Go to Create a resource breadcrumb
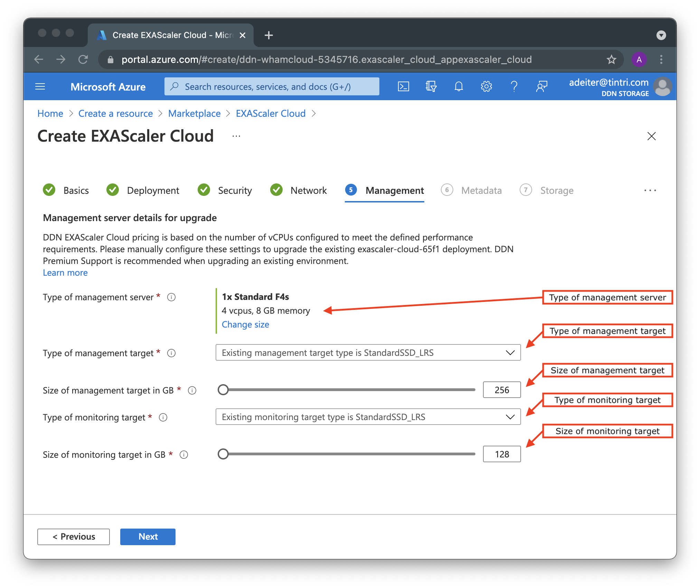 115,113
